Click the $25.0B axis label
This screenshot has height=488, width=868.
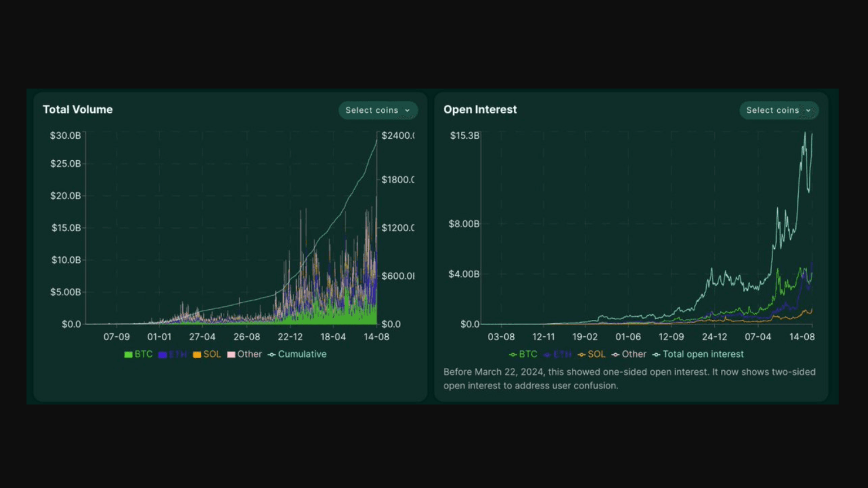coord(65,164)
